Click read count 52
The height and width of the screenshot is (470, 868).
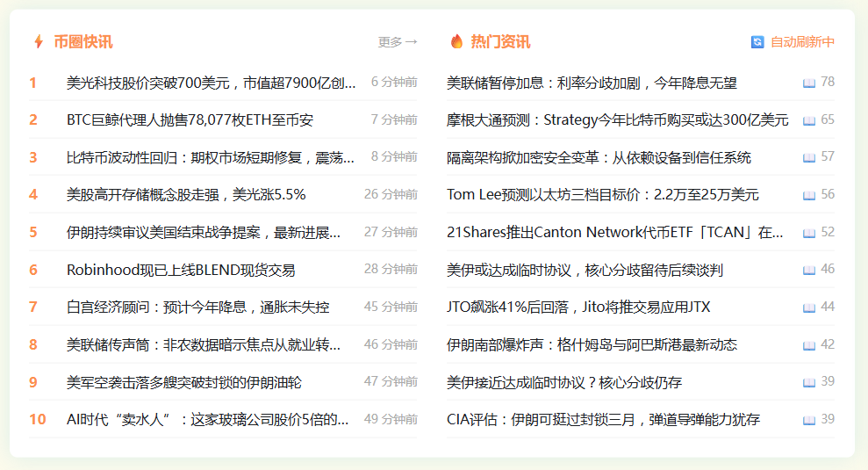(828, 232)
